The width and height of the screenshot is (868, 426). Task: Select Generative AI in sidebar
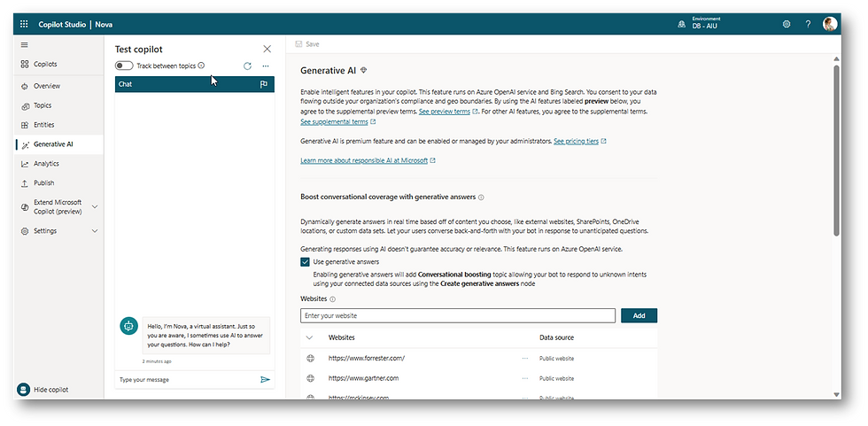[60, 144]
